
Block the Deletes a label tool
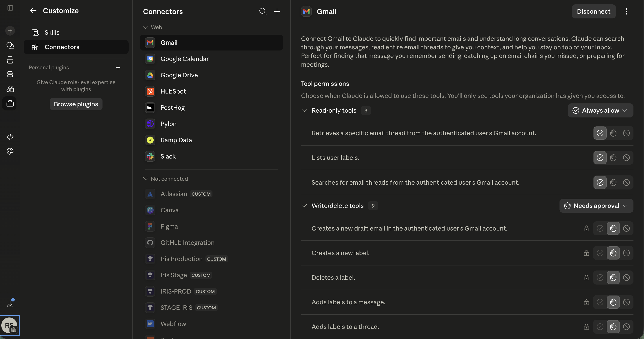tap(626, 278)
